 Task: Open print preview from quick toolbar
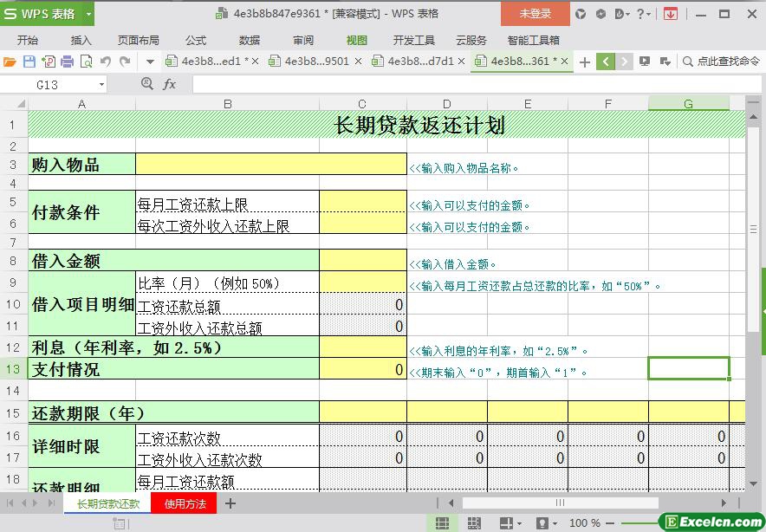point(87,62)
